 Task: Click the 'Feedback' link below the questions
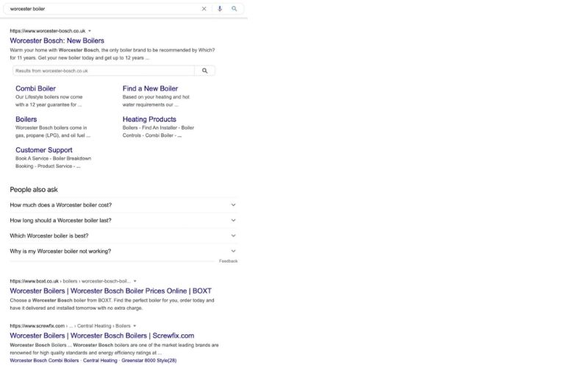coord(229,261)
